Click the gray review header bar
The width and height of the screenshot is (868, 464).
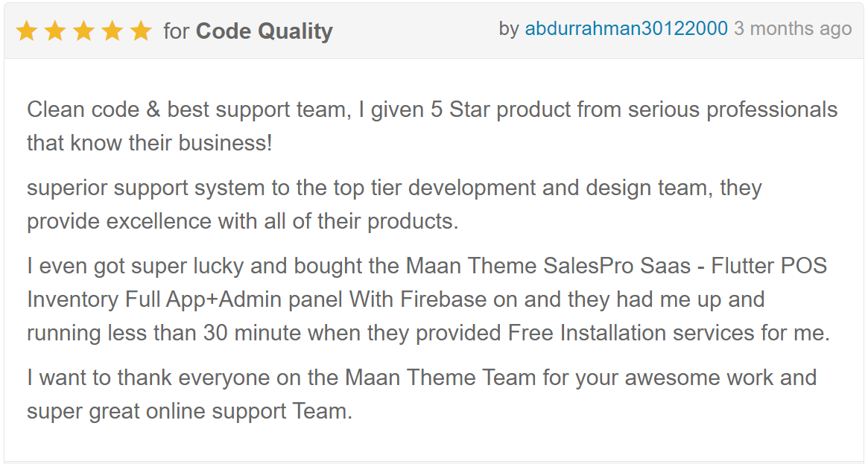click(x=434, y=31)
